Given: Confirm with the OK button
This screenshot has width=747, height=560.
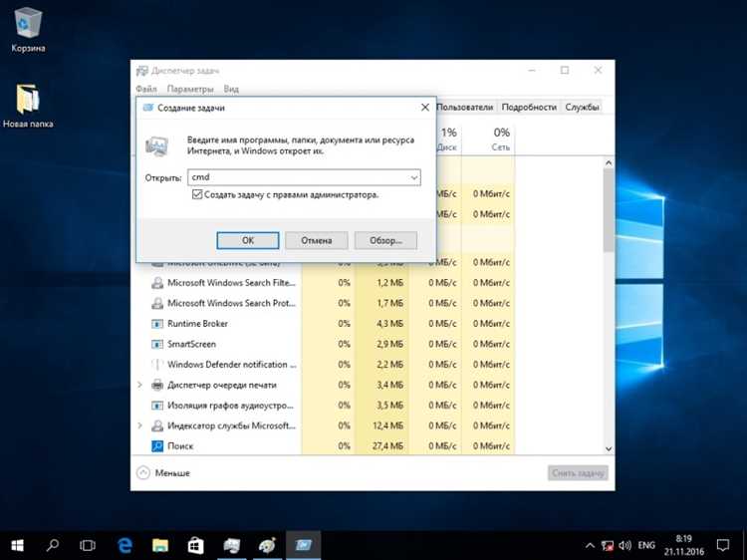Looking at the screenshot, I should point(248,241).
